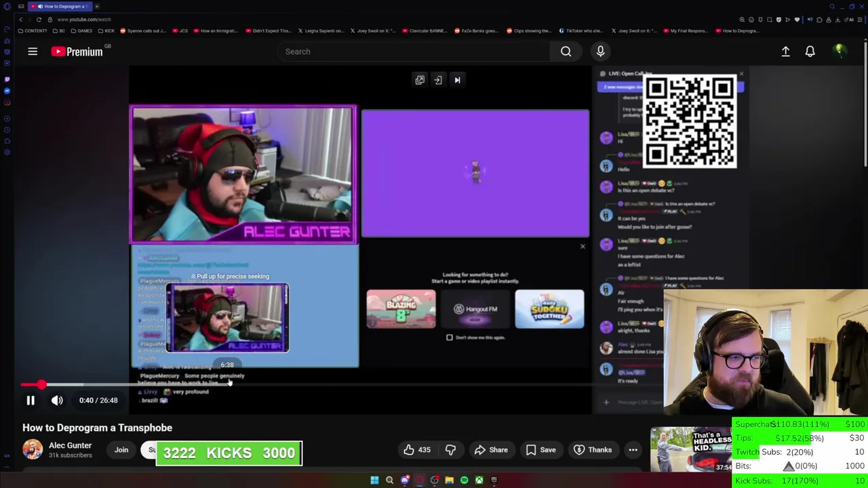Share the video

[x=491, y=450]
